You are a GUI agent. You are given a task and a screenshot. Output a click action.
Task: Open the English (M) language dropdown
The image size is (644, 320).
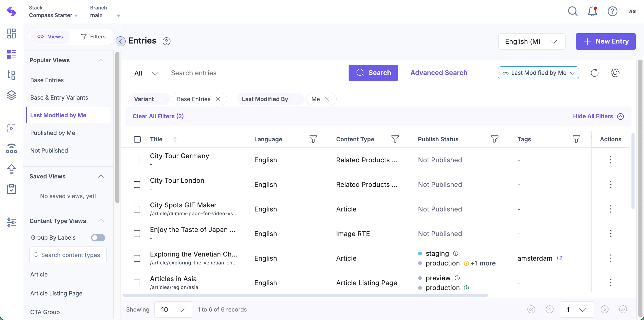(532, 41)
